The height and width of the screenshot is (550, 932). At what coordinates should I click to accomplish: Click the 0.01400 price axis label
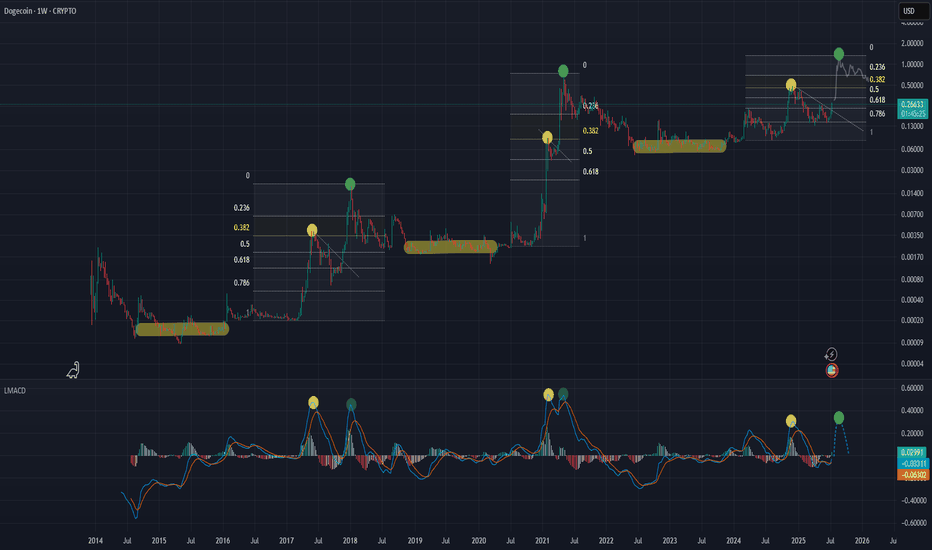coord(912,193)
